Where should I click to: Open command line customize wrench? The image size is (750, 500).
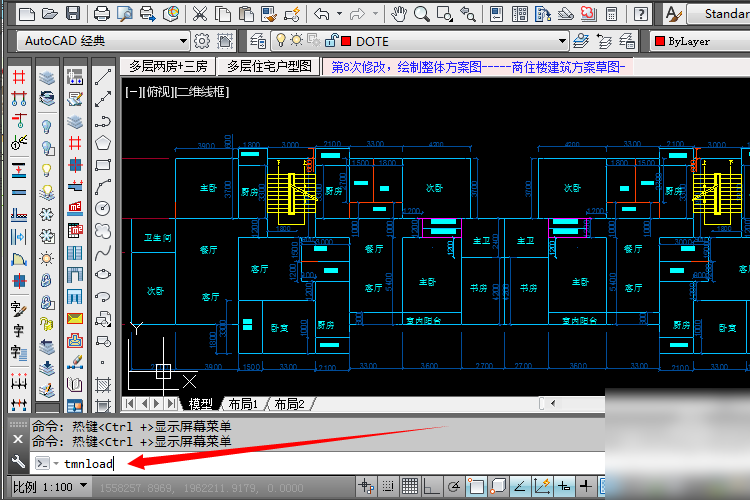pos(18,462)
